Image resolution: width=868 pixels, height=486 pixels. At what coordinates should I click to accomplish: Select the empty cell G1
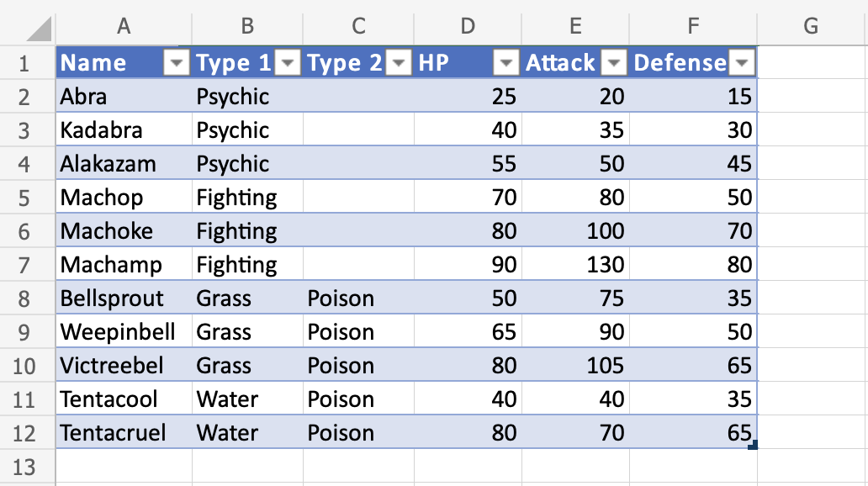tap(811, 63)
